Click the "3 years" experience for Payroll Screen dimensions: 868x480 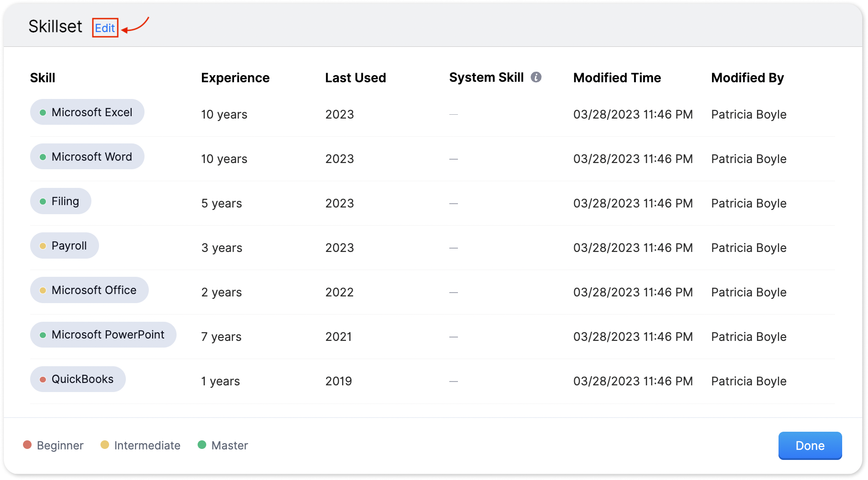coord(222,248)
